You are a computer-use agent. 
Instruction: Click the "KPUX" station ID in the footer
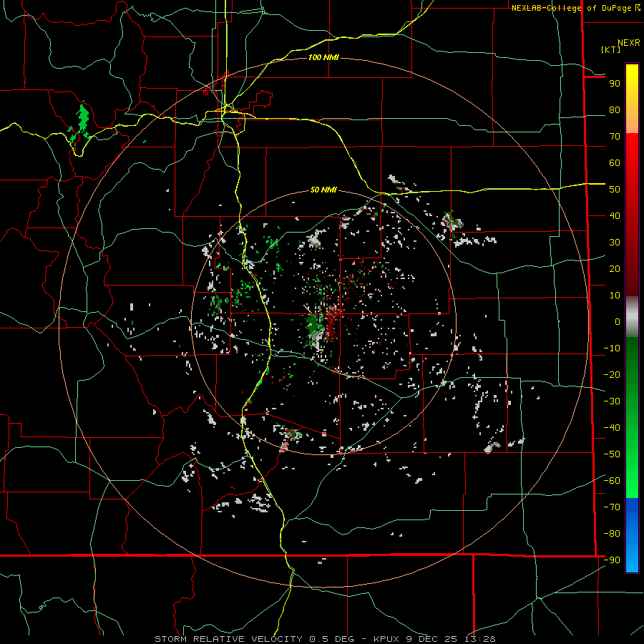point(387,639)
